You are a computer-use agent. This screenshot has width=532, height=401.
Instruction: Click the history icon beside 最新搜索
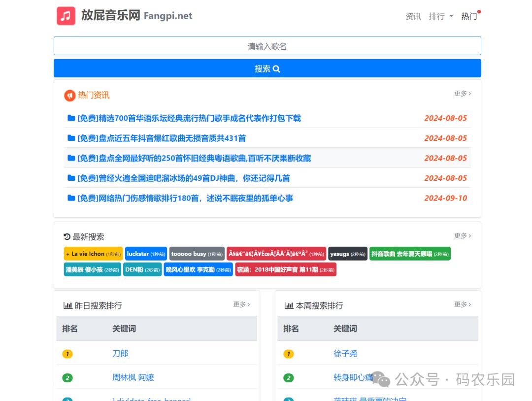pyautogui.click(x=67, y=236)
